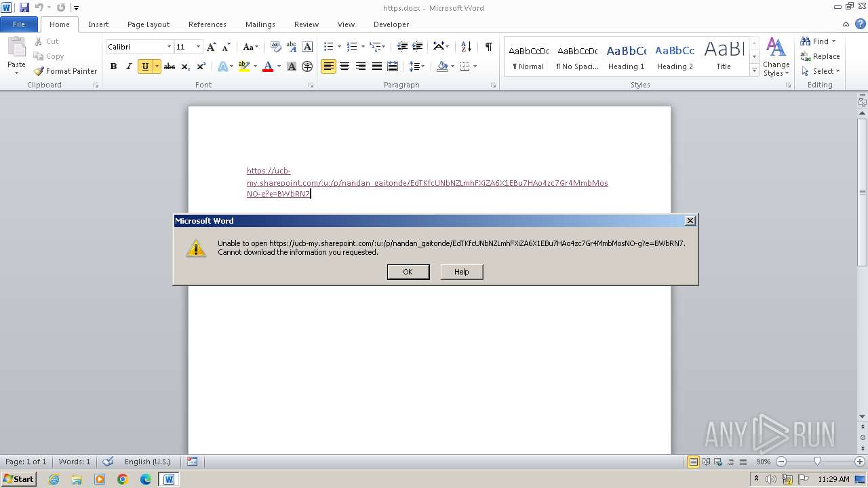Screen dimensions: 868x488
Task: Open the Select dropdown in Editing group
Action: point(821,71)
